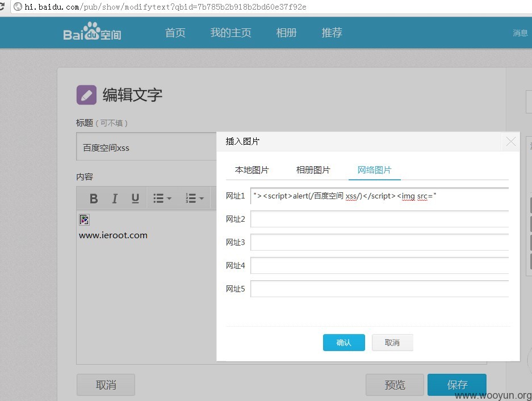Expand the bulleted list style dropdown arrow
The height and width of the screenshot is (401, 532).
169,199
